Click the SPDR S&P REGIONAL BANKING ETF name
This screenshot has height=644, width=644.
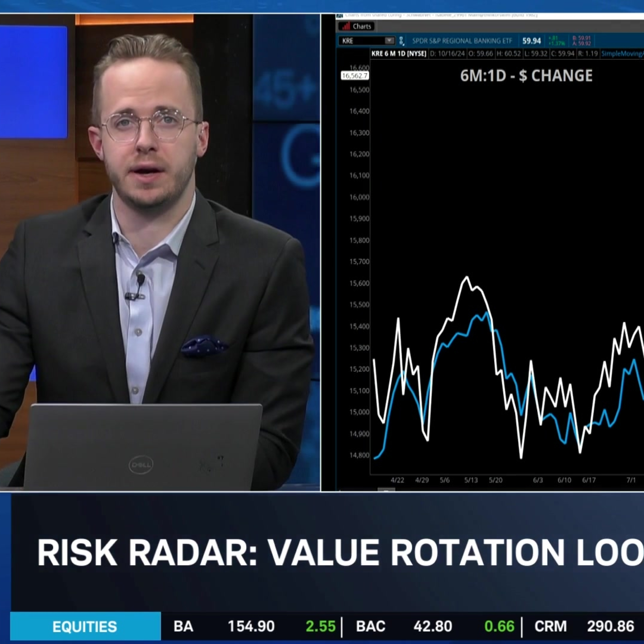point(462,41)
